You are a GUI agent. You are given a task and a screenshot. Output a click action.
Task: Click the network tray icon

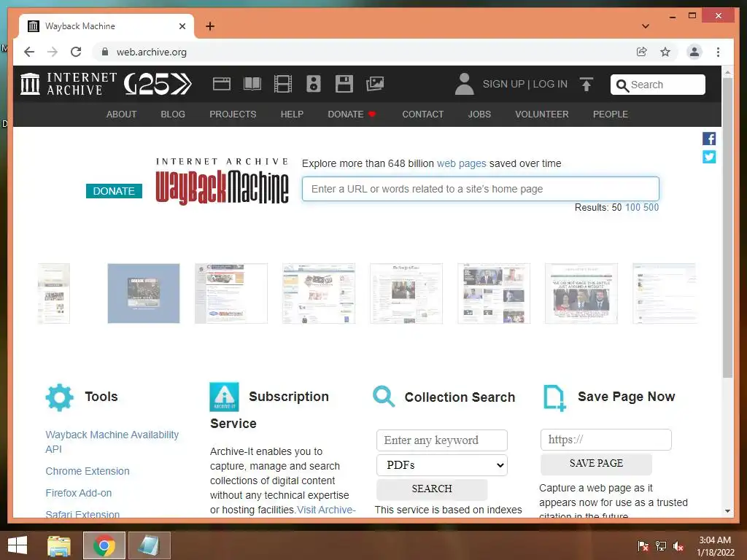tap(661, 546)
